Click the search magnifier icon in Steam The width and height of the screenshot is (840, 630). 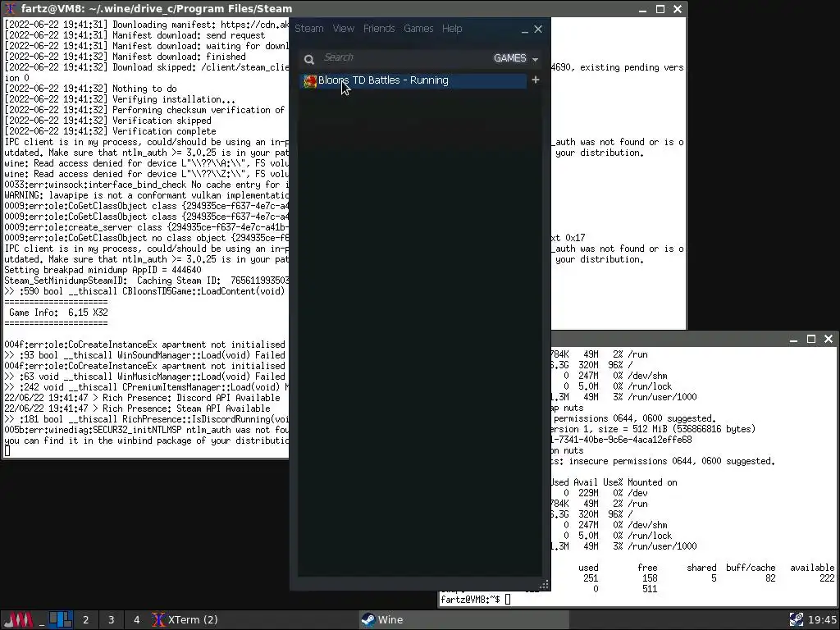tap(309, 59)
